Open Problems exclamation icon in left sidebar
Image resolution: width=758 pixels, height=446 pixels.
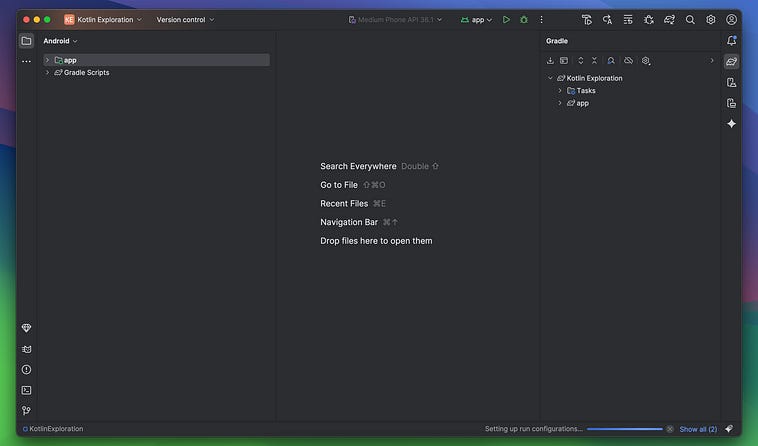pos(26,370)
